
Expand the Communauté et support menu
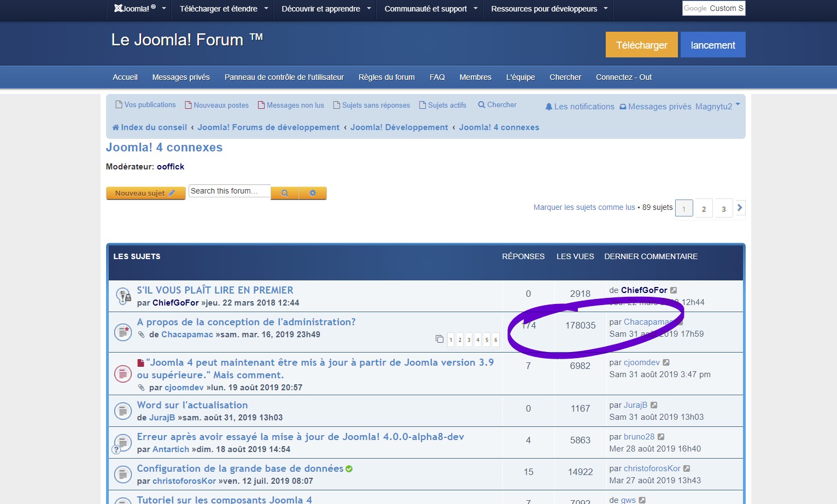point(430,9)
